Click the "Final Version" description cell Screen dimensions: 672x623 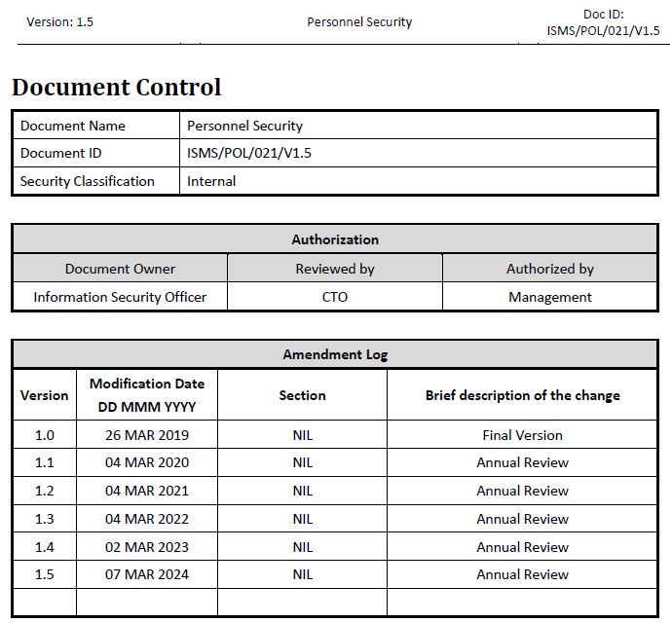point(522,435)
